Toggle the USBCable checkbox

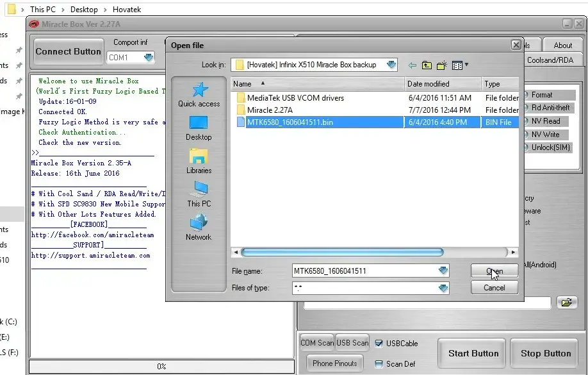tap(379, 344)
